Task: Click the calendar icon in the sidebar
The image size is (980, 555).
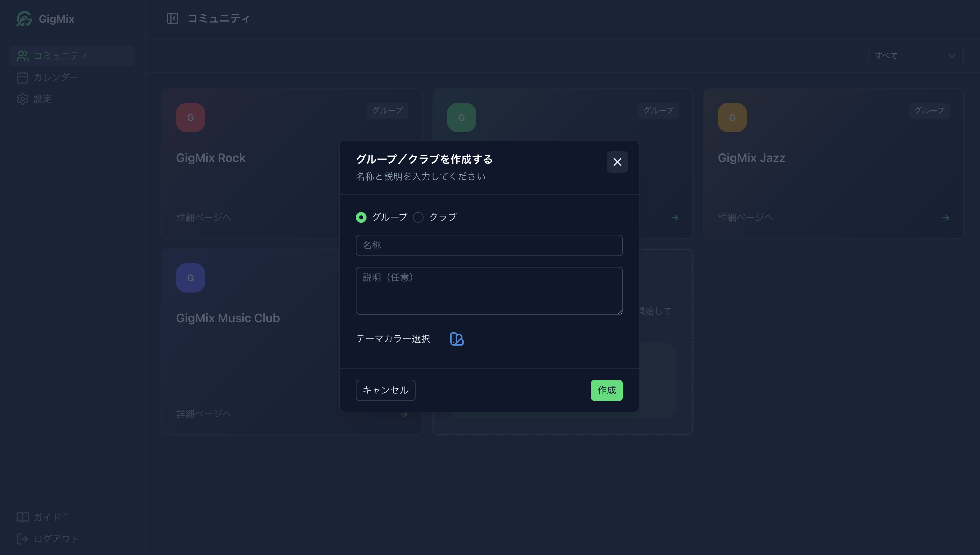Action: pyautogui.click(x=22, y=77)
